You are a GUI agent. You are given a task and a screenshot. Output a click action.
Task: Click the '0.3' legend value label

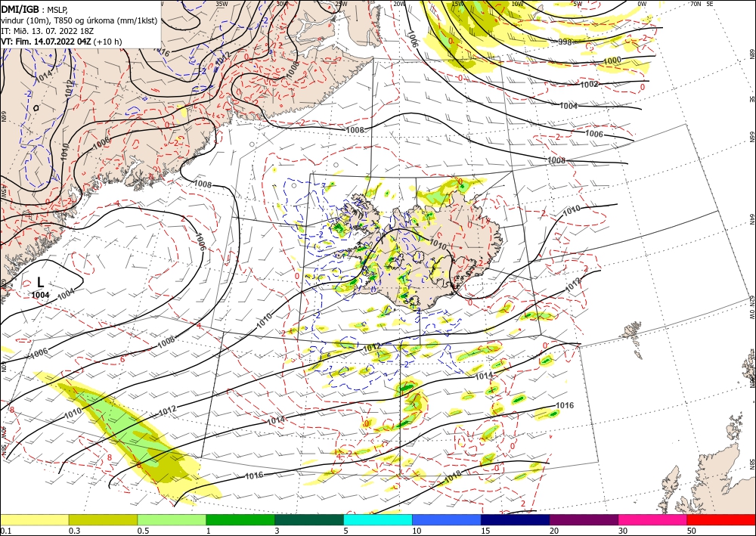click(x=74, y=531)
